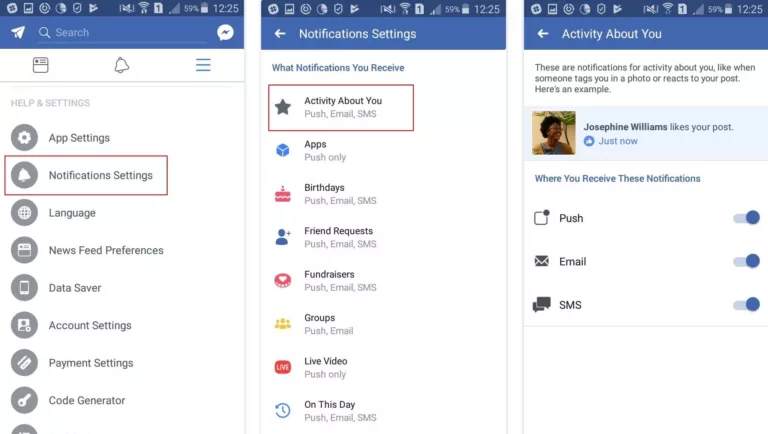This screenshot has height=434, width=768.
Task: Tap the star icon for Activity About You
Action: 283,107
